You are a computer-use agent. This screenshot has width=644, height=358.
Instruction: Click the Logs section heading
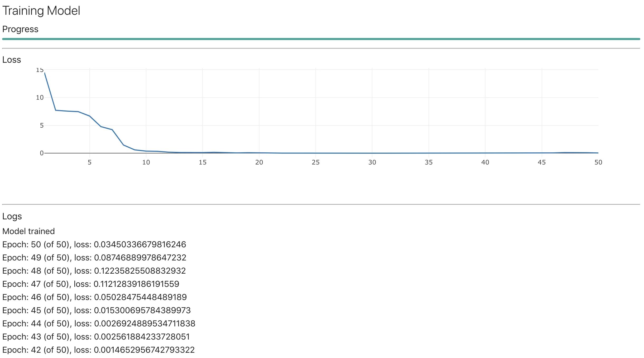coord(12,216)
